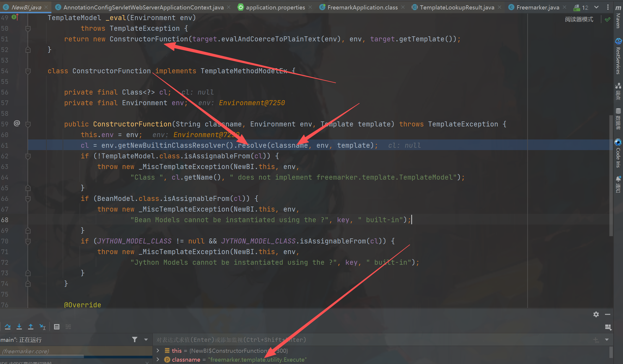
Task: Expand the 'classname' variable node
Action: coord(158,359)
